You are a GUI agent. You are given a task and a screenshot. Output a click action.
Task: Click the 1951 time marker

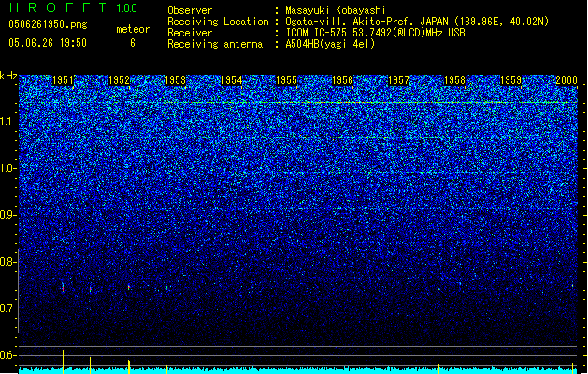click(x=63, y=80)
